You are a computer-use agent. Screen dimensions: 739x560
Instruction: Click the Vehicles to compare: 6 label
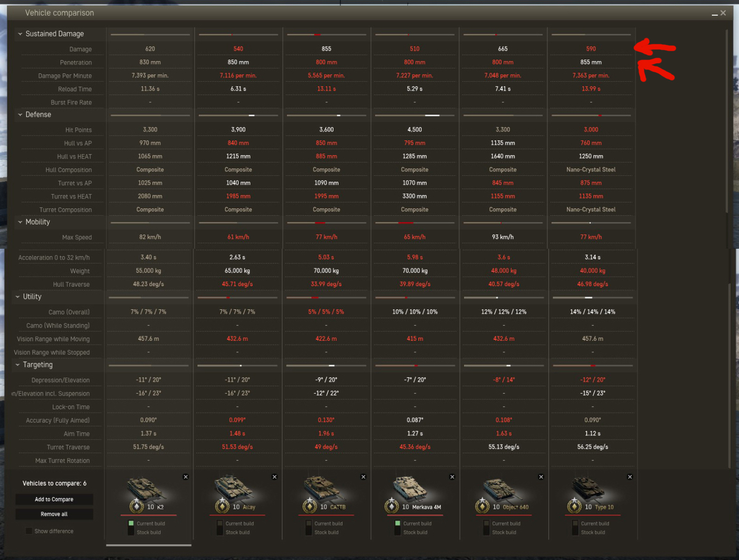click(x=54, y=484)
